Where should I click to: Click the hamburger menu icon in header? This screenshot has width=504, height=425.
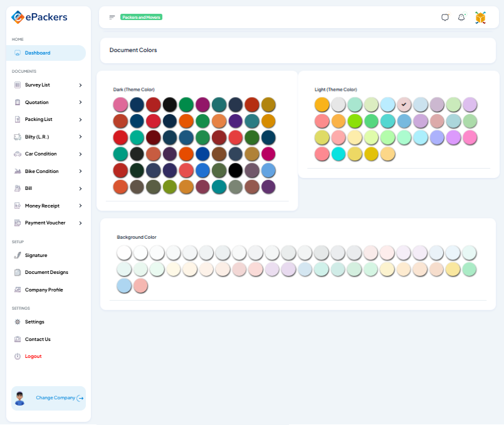(x=112, y=18)
